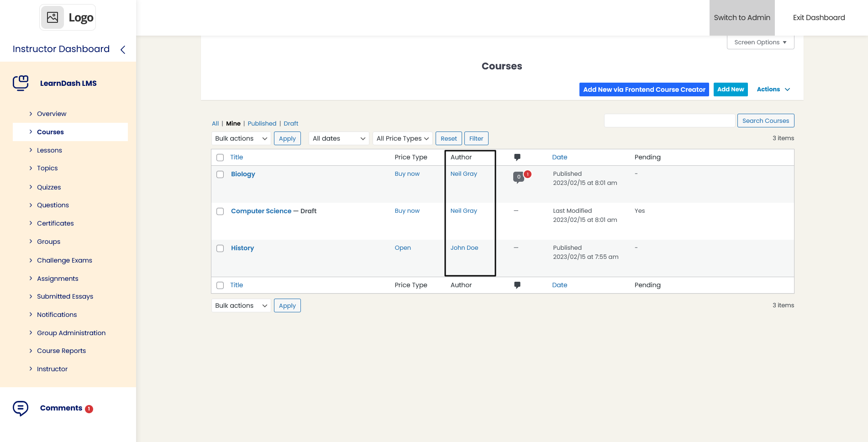Viewport: 868px width, 442px height.
Task: Open the Biology course title
Action: pyautogui.click(x=243, y=174)
